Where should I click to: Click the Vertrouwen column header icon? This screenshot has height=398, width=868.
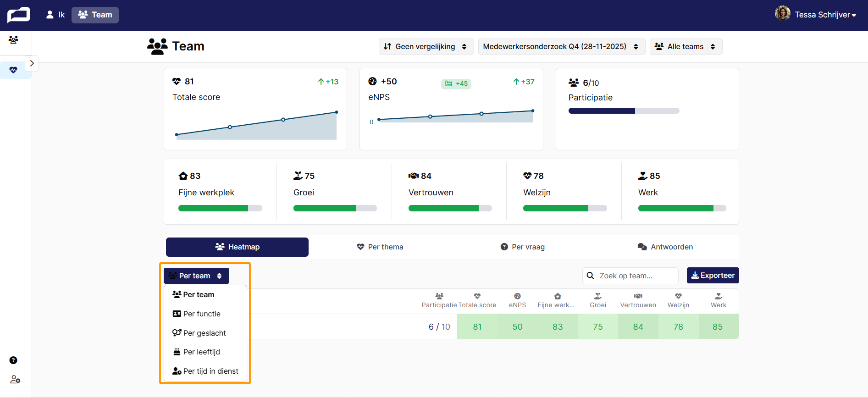click(638, 296)
